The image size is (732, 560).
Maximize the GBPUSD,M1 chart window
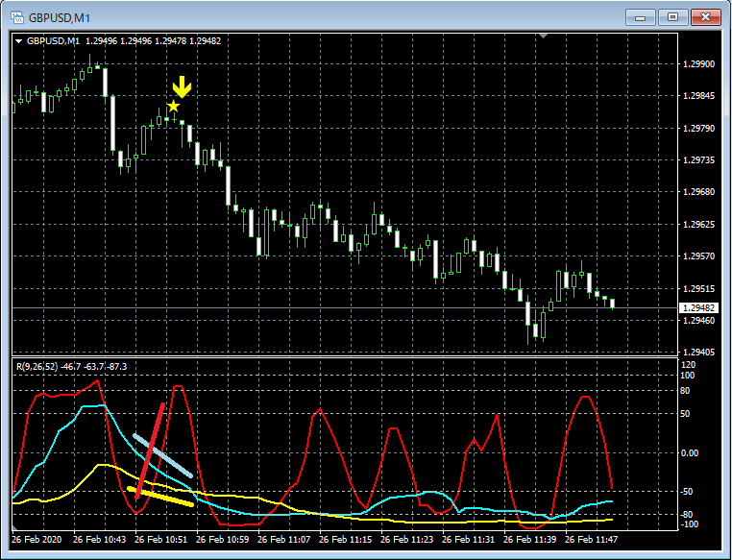click(x=672, y=17)
